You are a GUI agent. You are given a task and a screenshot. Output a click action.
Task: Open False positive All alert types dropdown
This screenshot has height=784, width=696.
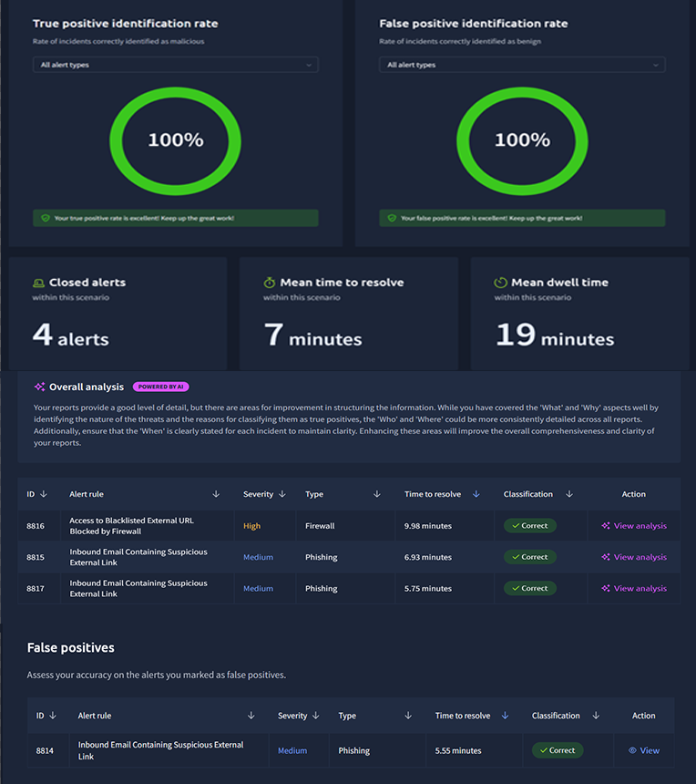(522, 65)
